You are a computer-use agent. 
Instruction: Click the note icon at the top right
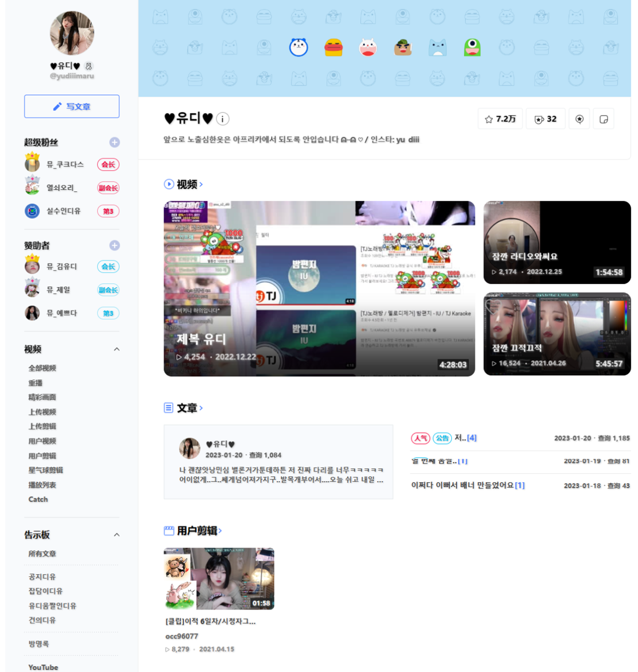[603, 119]
